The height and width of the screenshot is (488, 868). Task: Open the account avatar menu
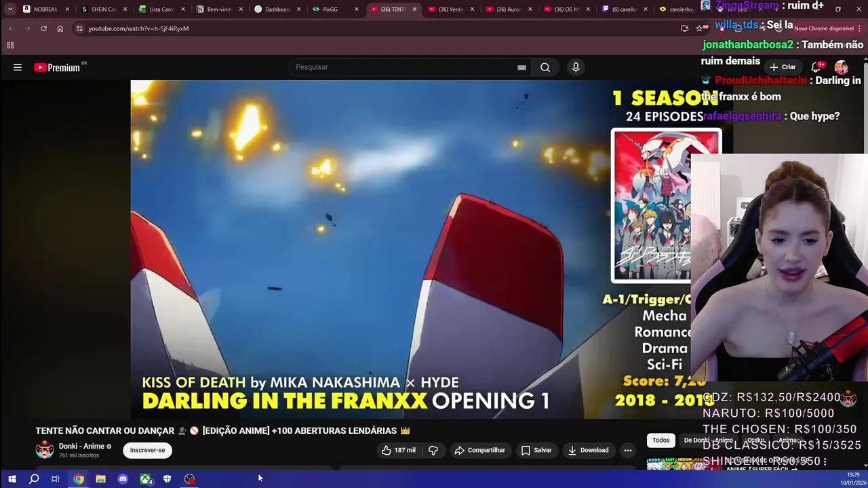tap(841, 67)
